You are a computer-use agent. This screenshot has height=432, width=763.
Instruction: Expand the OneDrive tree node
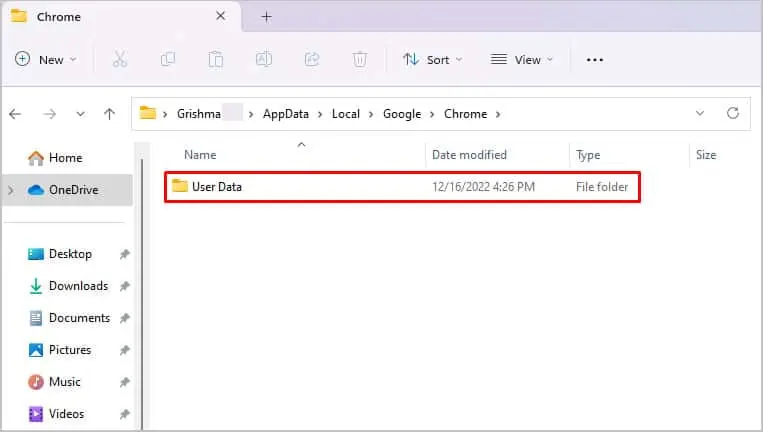pos(11,190)
